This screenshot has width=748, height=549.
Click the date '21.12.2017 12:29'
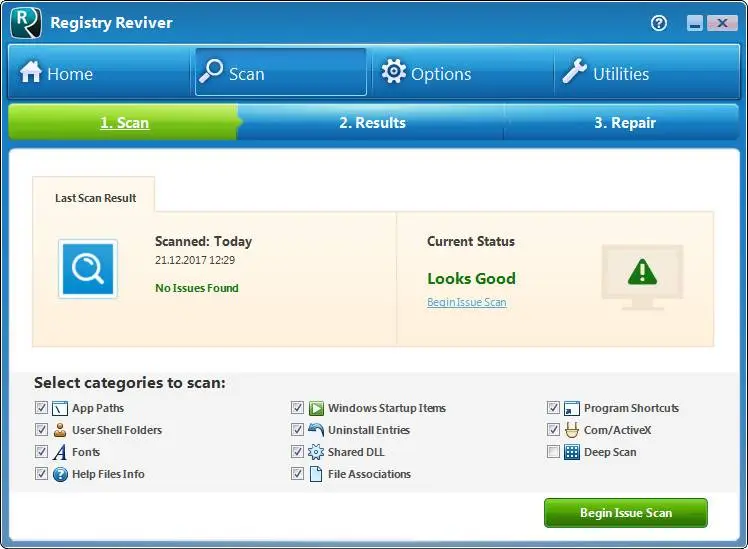[x=195, y=260]
